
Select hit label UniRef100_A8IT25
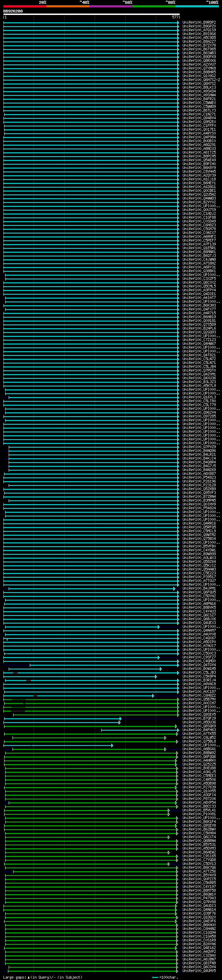[x=199, y=152]
